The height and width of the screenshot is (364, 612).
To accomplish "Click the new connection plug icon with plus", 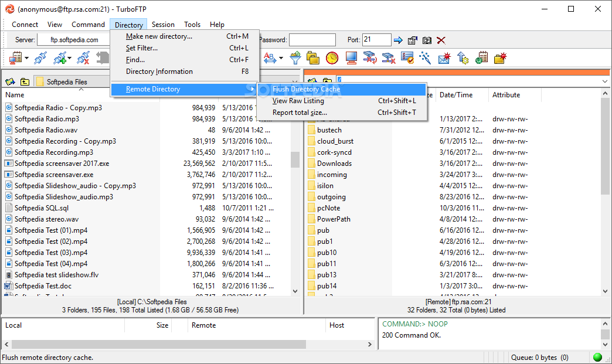I will 60,58.
